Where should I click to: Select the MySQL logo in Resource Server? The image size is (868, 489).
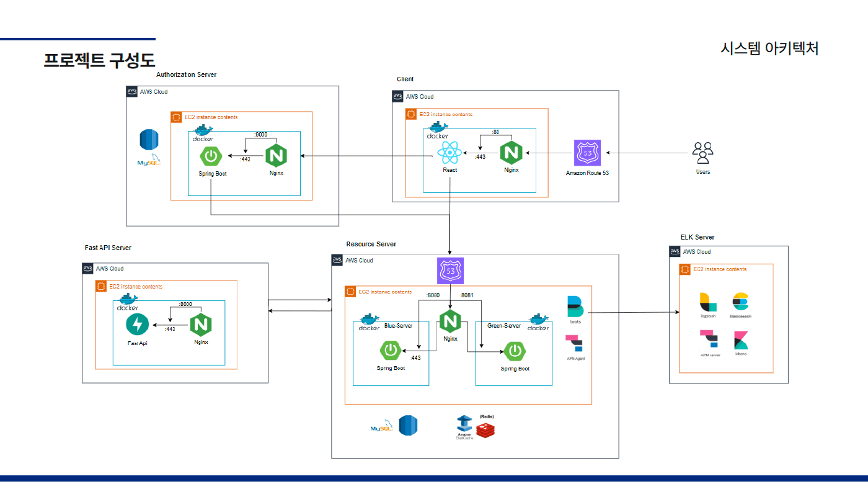click(383, 425)
